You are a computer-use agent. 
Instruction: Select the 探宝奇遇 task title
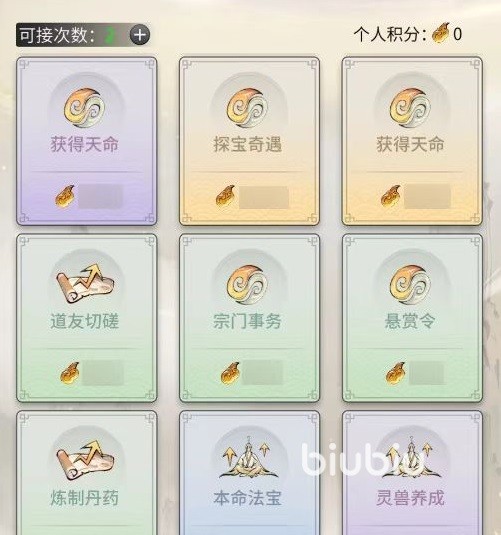pos(248,144)
